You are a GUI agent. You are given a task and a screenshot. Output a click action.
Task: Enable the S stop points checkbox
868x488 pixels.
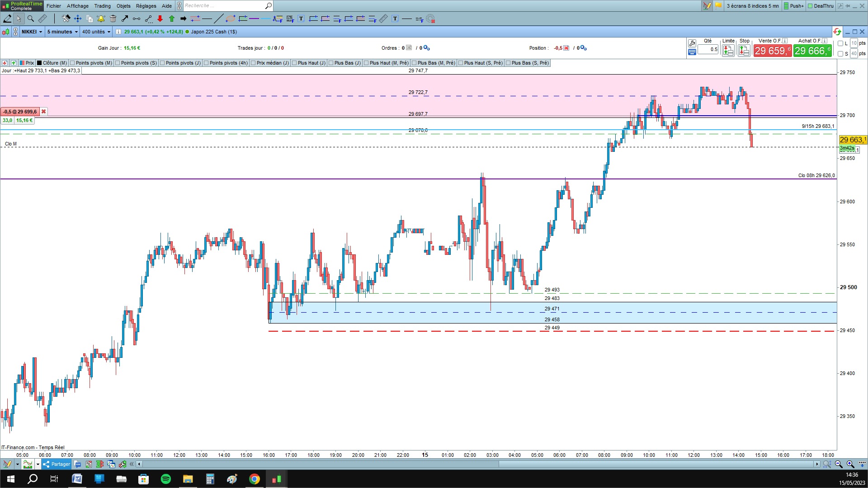[840, 54]
